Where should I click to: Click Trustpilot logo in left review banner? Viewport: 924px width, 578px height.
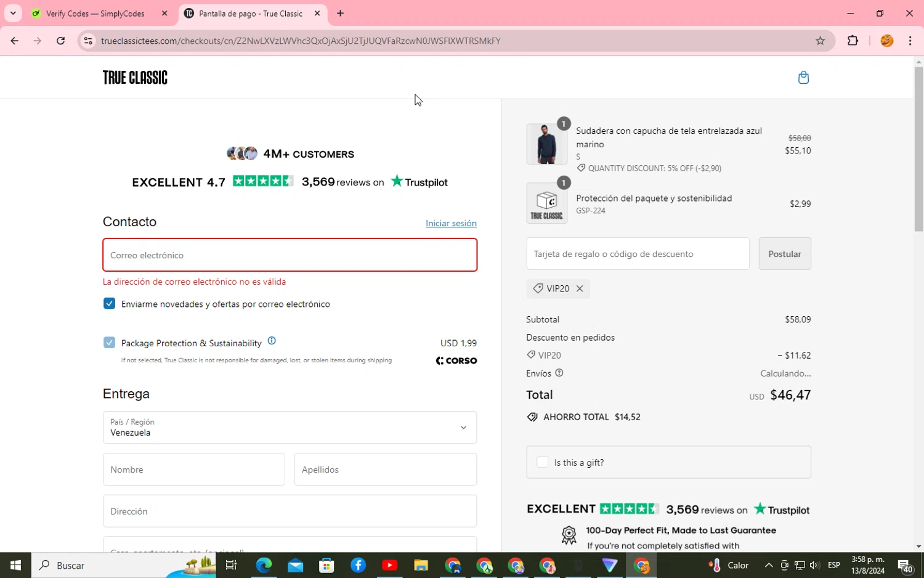[x=419, y=182]
